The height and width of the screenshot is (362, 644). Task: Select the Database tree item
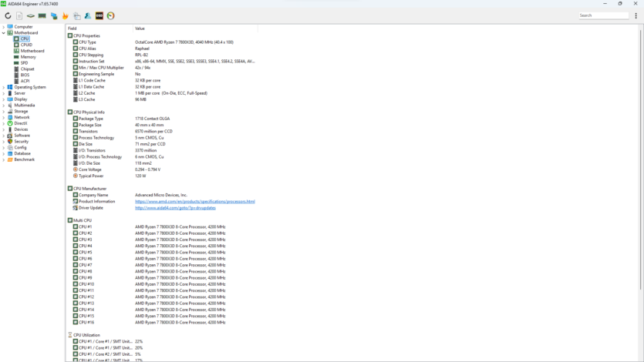[22, 153]
